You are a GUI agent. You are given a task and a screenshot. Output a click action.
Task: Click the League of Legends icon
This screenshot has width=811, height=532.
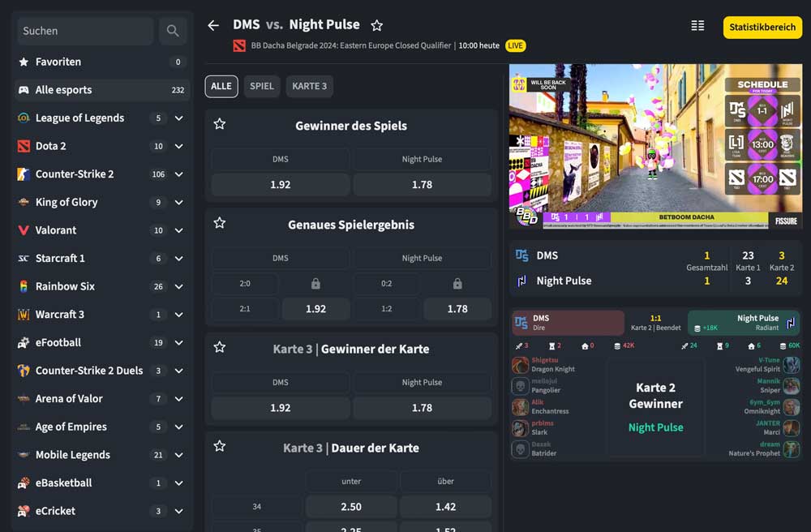point(24,118)
